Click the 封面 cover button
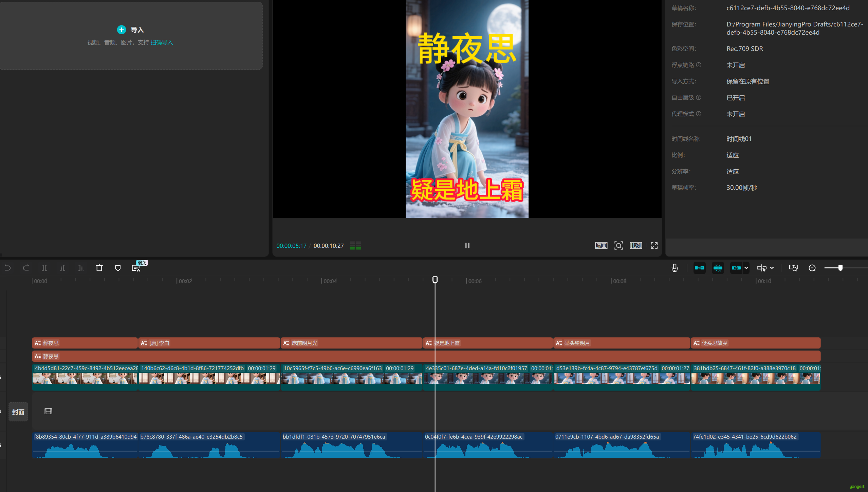Screen dimensions: 868x492 point(18,412)
